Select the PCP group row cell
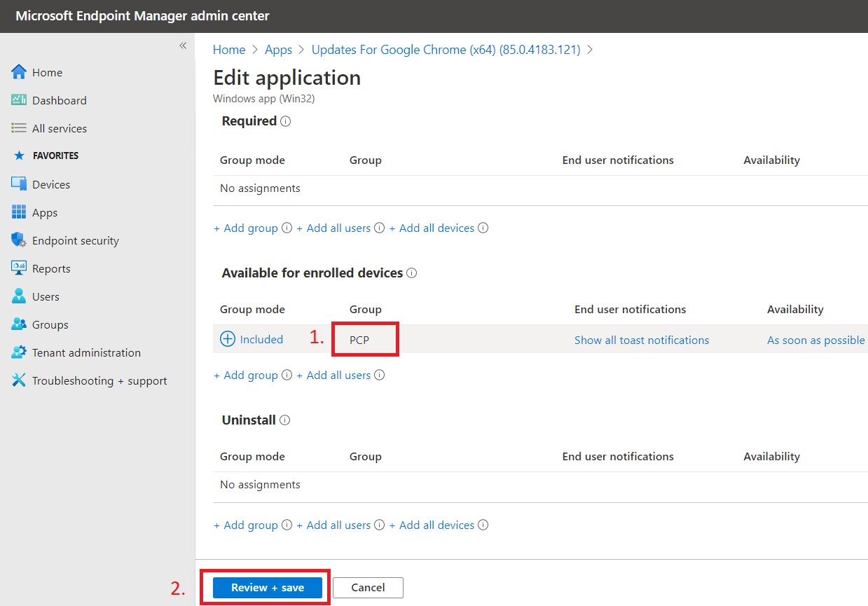The width and height of the screenshot is (868, 606). 359,340
